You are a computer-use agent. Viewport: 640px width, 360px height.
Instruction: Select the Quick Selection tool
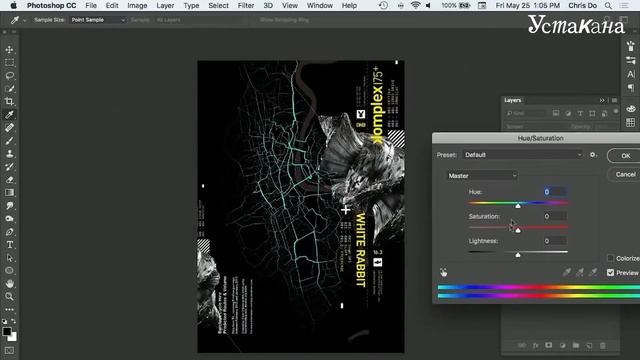tap(9, 89)
